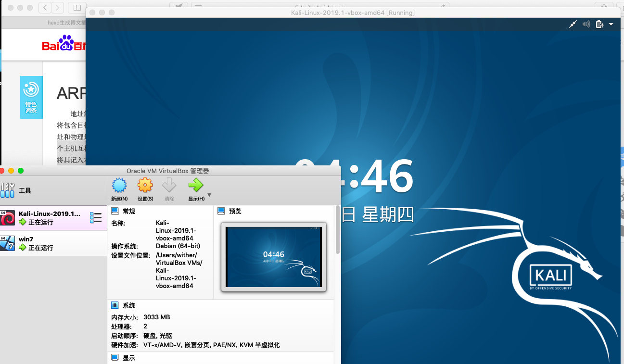This screenshot has width=624, height=364.
Task: Open the 工具 tools icon in VirtualBox Manager
Action: point(7,190)
